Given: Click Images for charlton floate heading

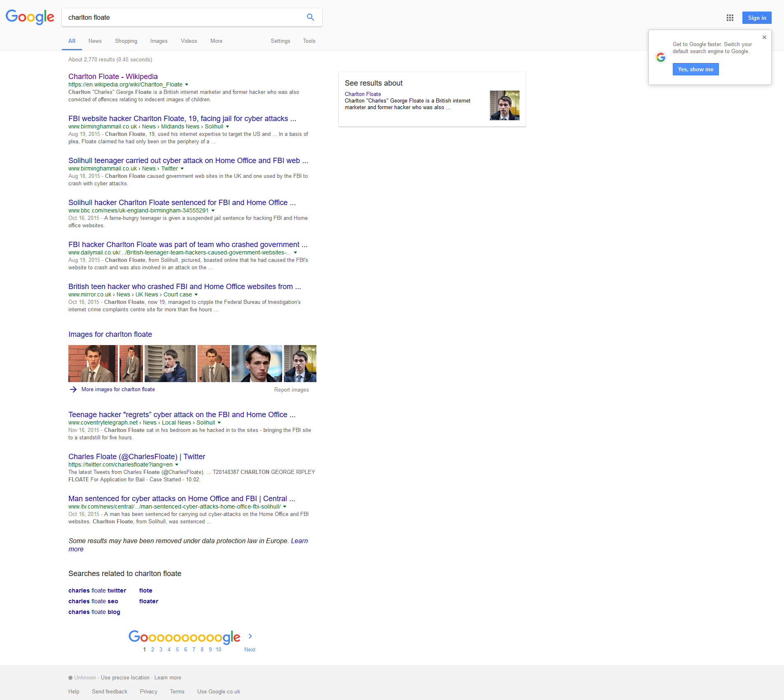Looking at the screenshot, I should [x=110, y=334].
